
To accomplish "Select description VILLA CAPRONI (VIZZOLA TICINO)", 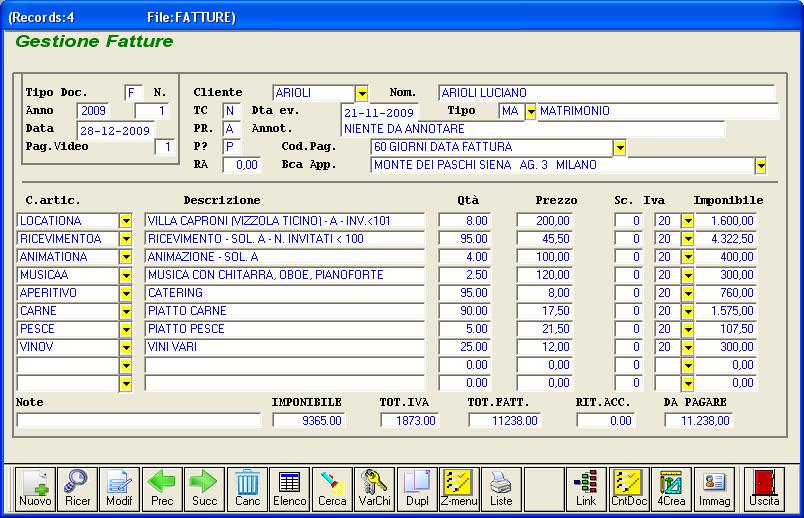I will pos(285,221).
